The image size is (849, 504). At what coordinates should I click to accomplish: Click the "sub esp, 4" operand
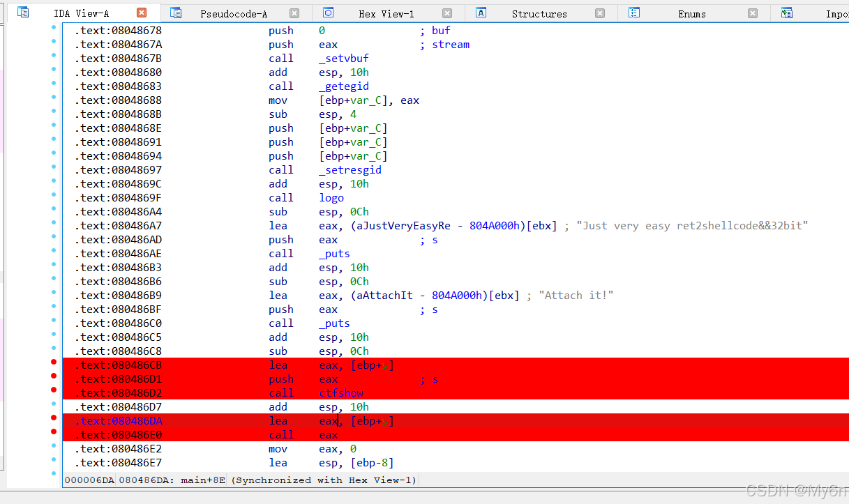tap(338, 114)
